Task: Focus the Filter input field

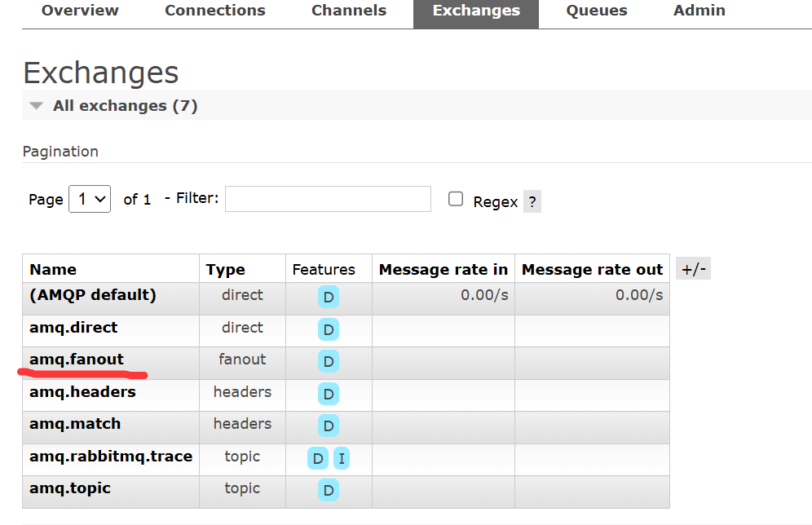Action: point(328,199)
